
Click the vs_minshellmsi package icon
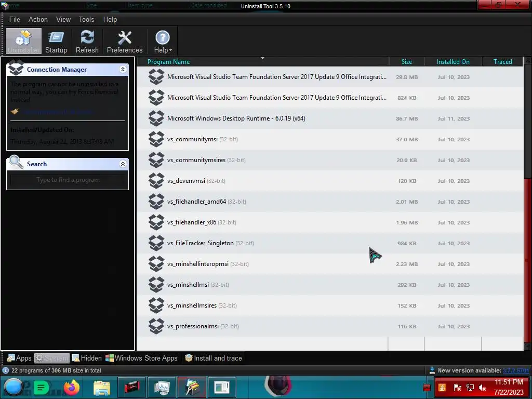[156, 285]
